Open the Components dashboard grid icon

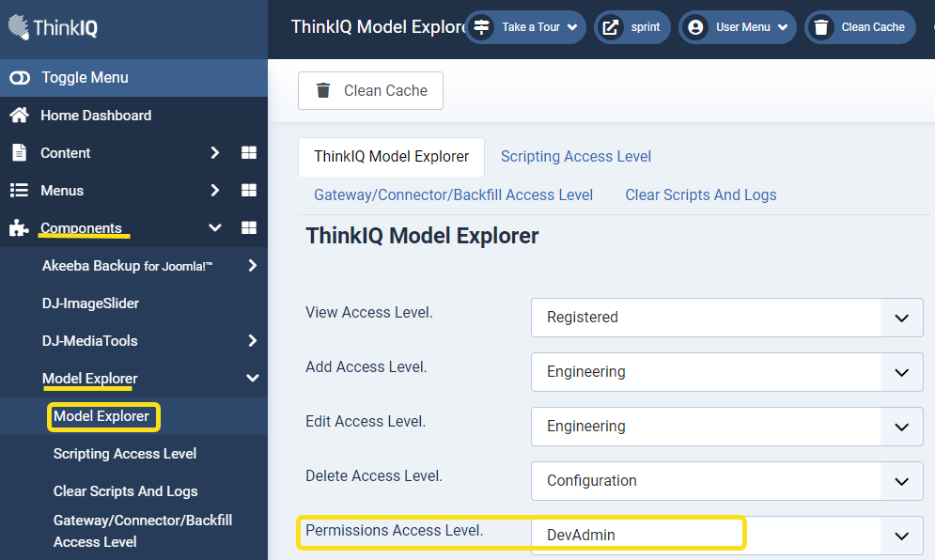[x=249, y=227]
